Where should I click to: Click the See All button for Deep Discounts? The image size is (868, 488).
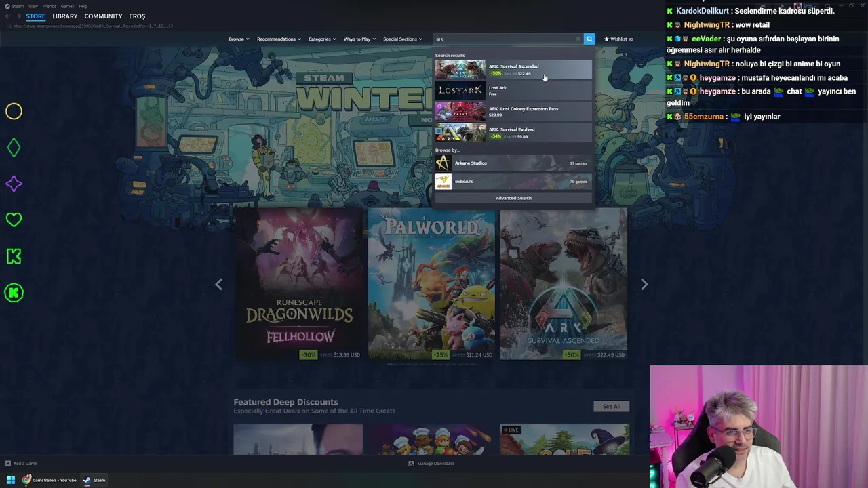coord(612,406)
